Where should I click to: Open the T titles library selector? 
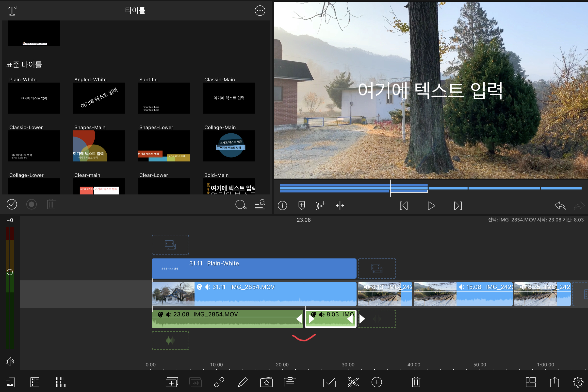click(12, 11)
